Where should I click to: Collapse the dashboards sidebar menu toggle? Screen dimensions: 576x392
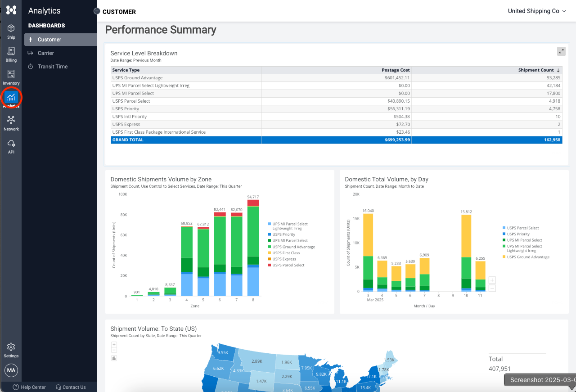click(97, 11)
